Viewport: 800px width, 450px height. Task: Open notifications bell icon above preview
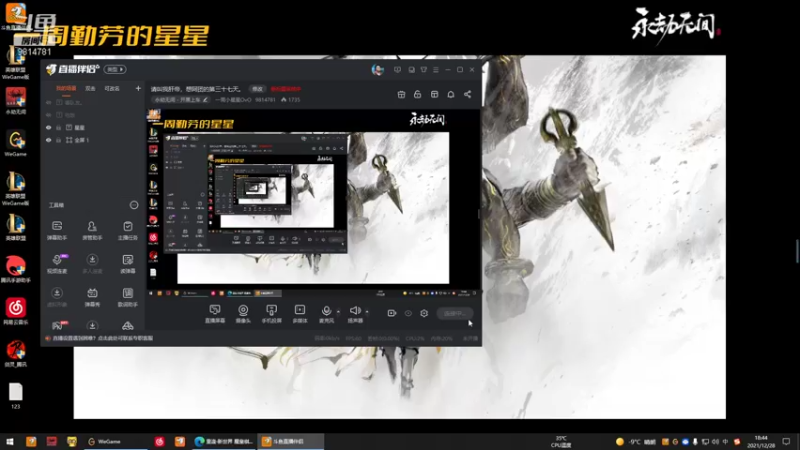(451, 94)
